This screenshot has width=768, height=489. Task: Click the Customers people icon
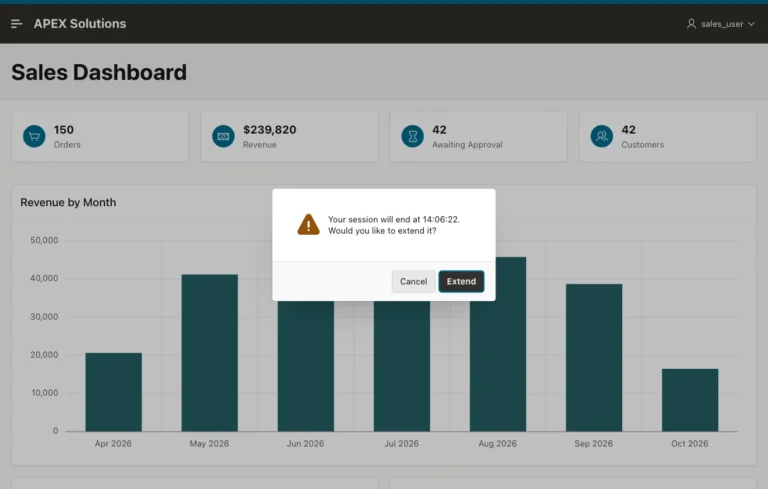point(601,136)
